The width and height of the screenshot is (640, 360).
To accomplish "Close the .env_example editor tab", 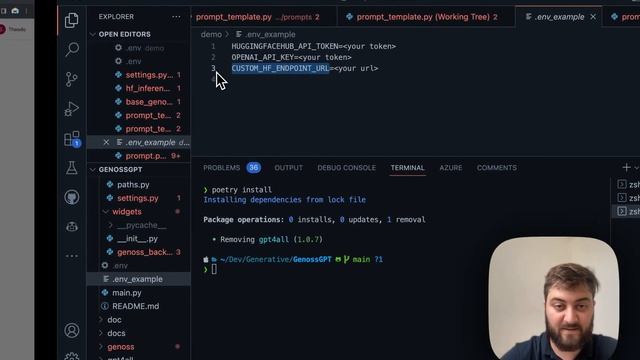I will coord(593,17).
